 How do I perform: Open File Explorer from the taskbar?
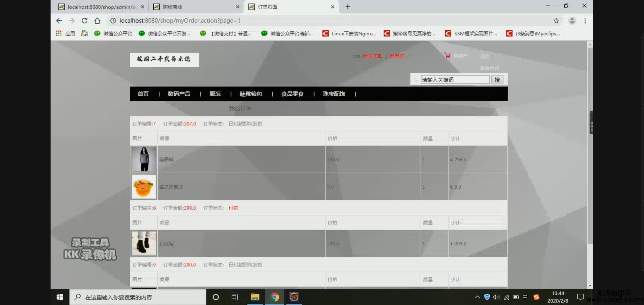[x=255, y=297]
